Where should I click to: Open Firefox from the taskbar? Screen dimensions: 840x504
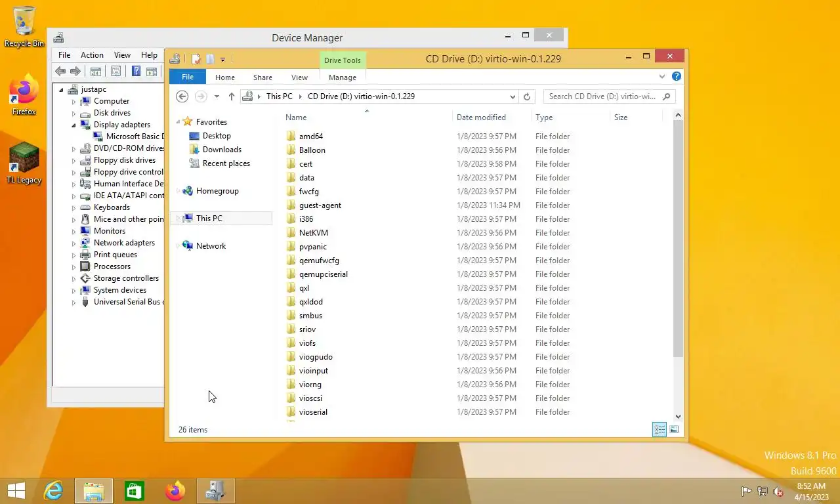pyautogui.click(x=175, y=491)
